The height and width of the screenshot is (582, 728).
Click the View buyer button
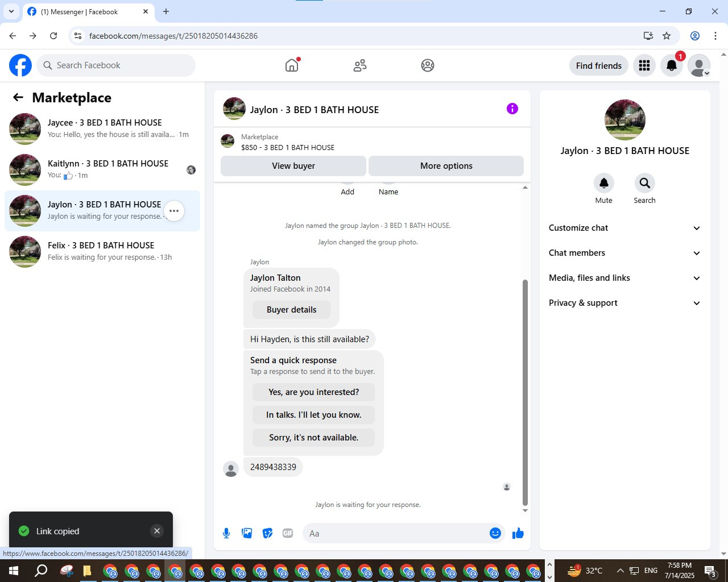(x=293, y=166)
